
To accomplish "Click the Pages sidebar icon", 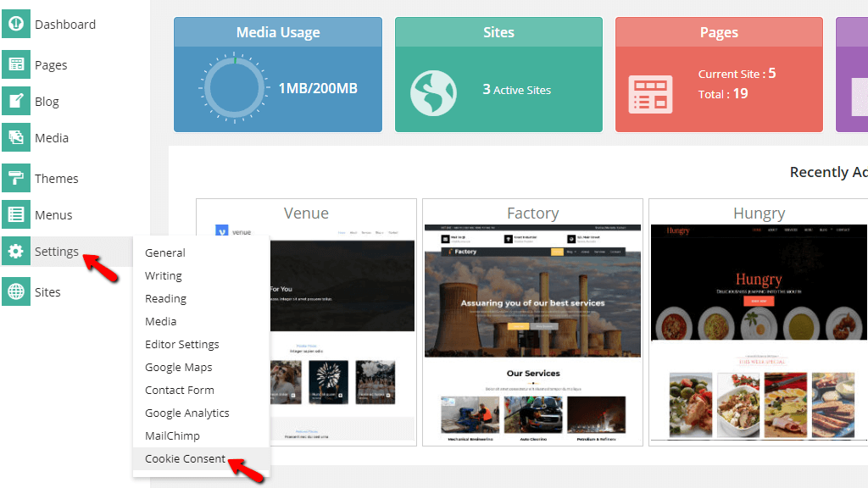I will coord(16,64).
